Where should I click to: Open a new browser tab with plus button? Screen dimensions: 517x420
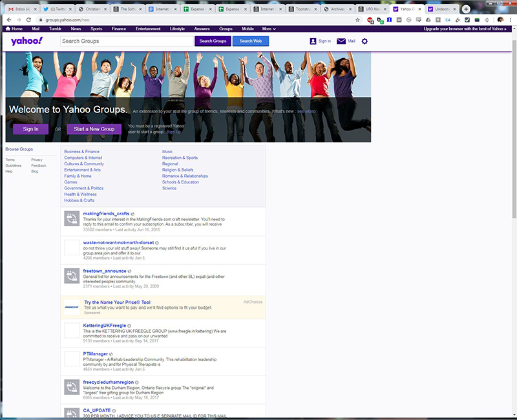466,9
